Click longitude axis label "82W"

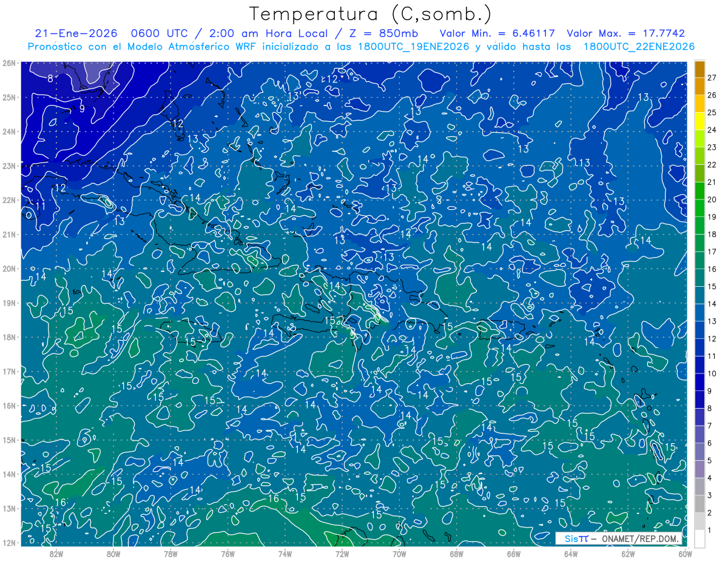point(56,554)
